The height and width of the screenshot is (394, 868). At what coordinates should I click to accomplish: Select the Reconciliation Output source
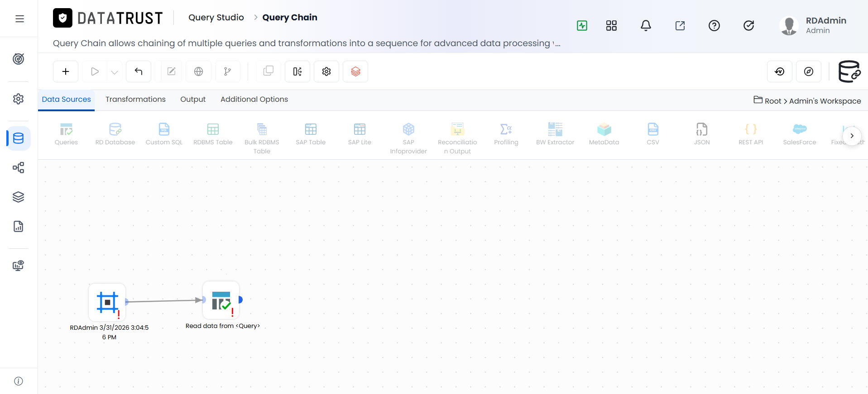coord(457,138)
